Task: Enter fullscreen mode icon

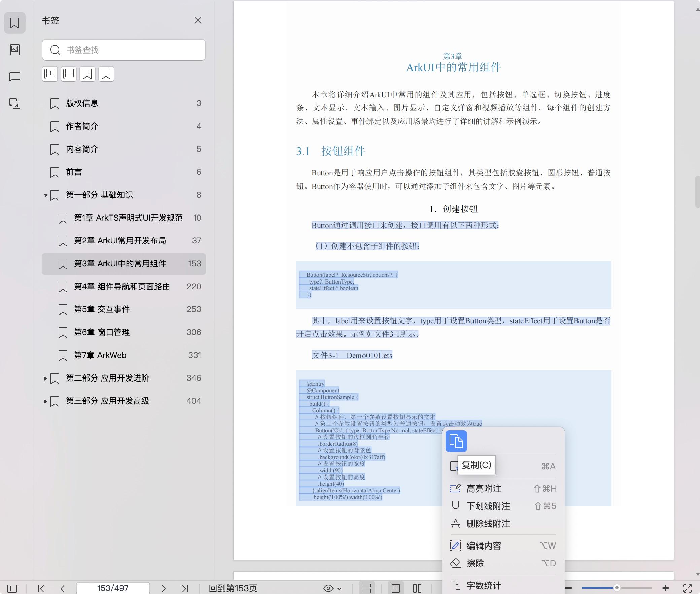Action: [687, 588]
